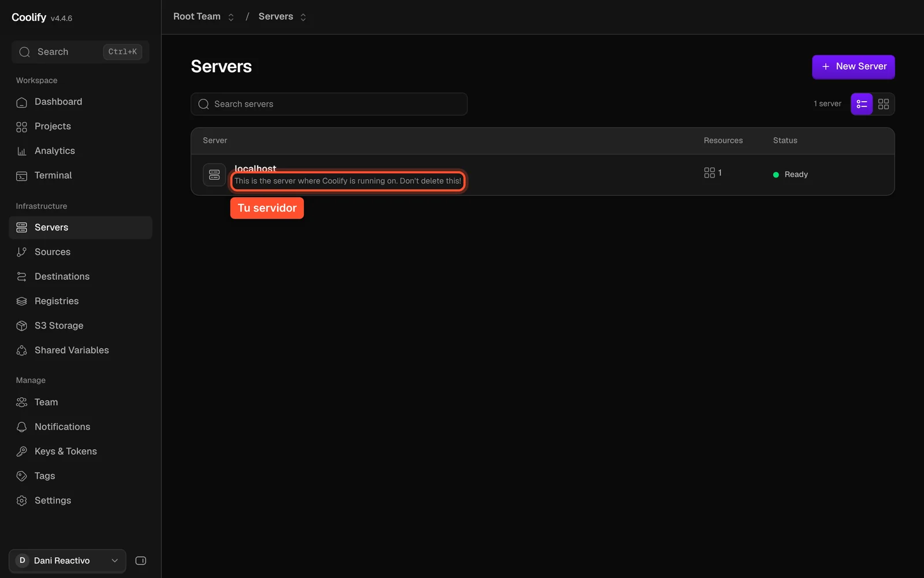Click the Servers stack icon in sidebar

21,228
